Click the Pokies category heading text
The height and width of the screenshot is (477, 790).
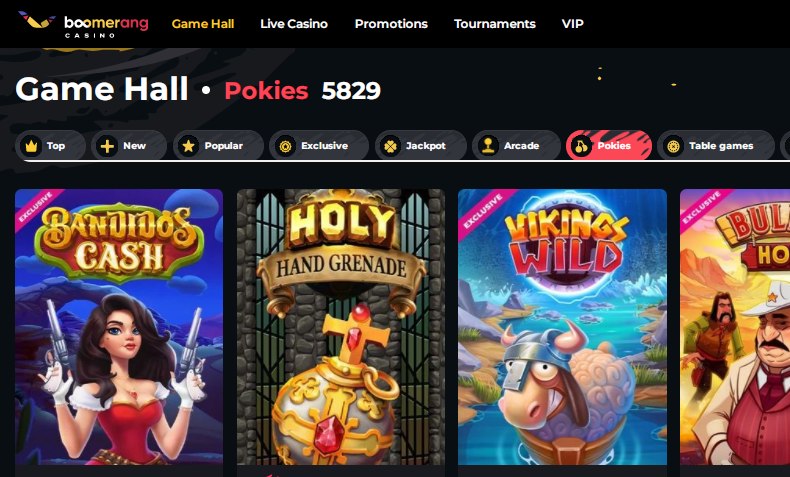point(266,91)
